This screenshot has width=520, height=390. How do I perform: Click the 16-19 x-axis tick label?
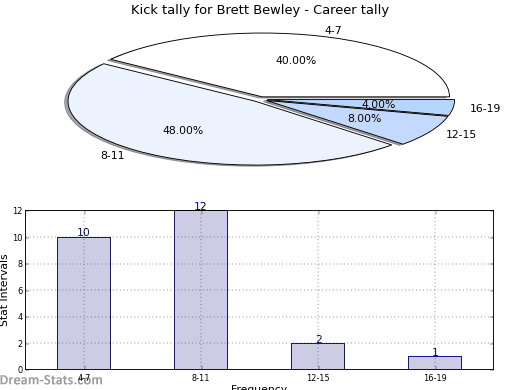(x=435, y=378)
